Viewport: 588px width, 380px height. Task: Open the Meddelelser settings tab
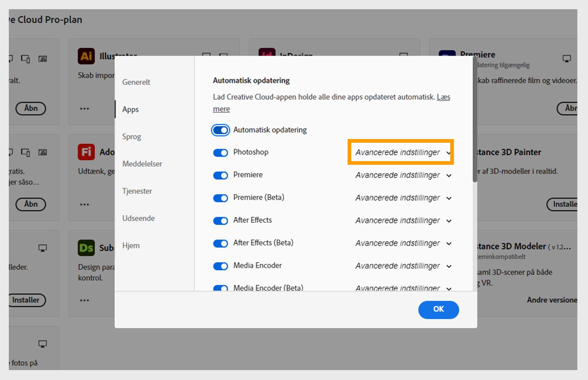click(x=142, y=164)
